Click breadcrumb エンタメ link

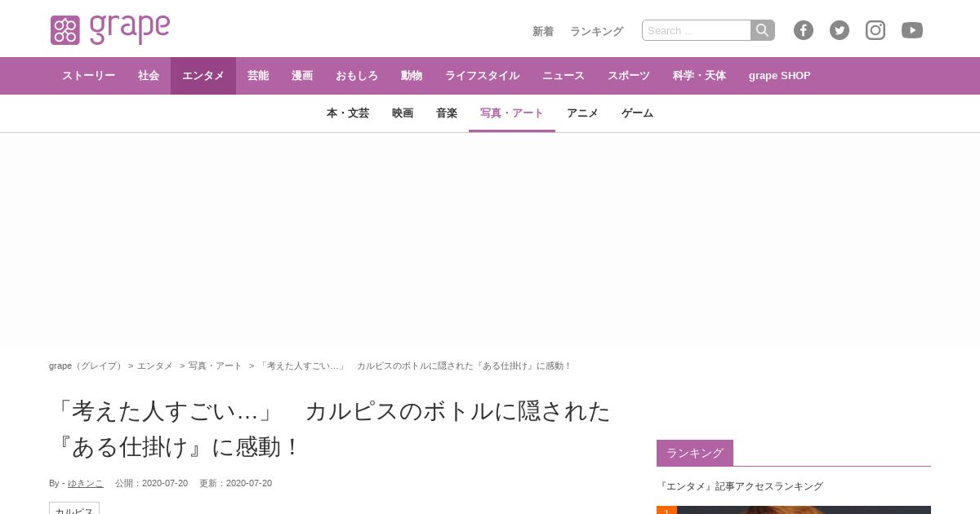click(x=155, y=366)
